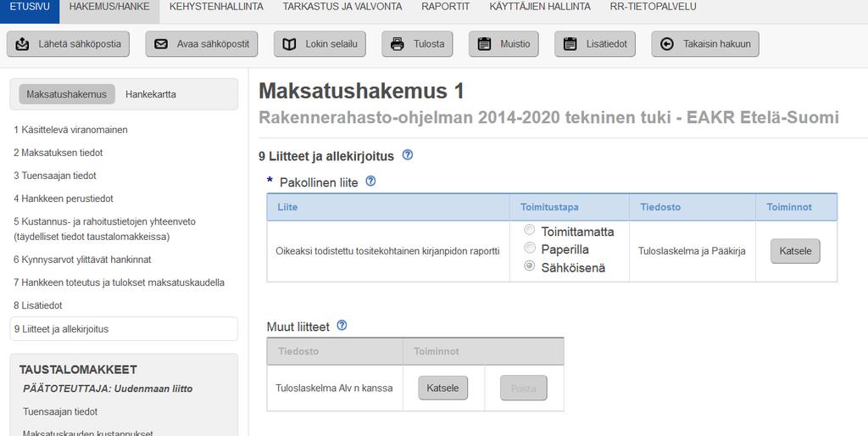The height and width of the screenshot is (436, 868).
Task: Click the disabled Poista button
Action: pyautogui.click(x=524, y=388)
